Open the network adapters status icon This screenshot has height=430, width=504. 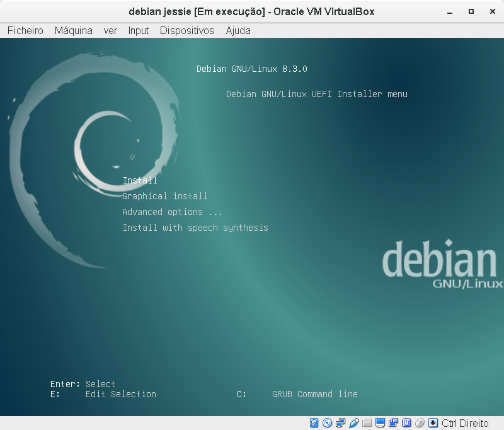pyautogui.click(x=340, y=423)
